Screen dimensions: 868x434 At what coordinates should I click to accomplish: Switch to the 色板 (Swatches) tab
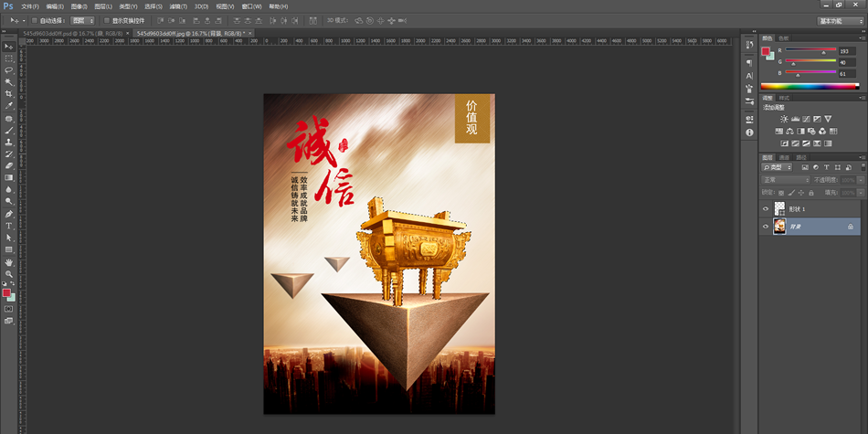point(783,38)
